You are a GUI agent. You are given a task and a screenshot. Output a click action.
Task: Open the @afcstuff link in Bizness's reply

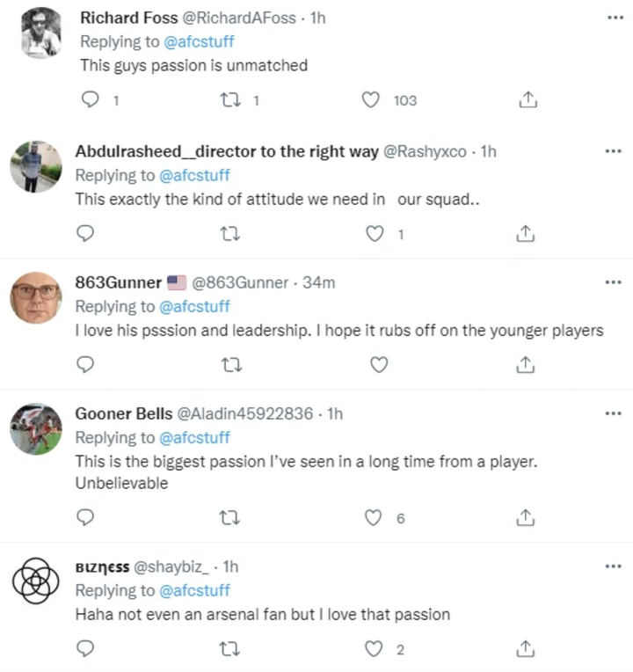tap(194, 590)
